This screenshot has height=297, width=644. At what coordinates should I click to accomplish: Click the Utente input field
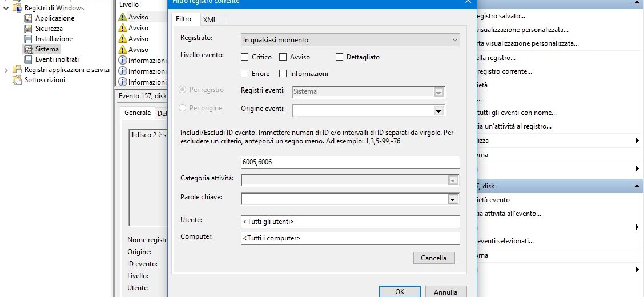click(x=351, y=222)
